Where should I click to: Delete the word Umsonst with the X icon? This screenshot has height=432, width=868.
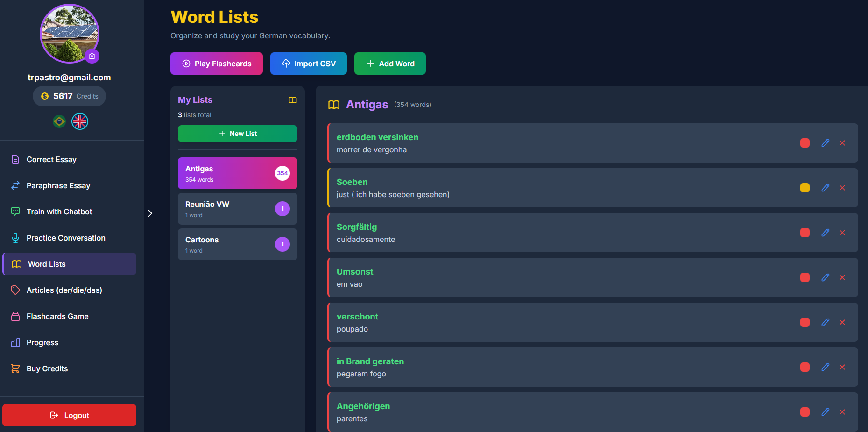click(843, 277)
